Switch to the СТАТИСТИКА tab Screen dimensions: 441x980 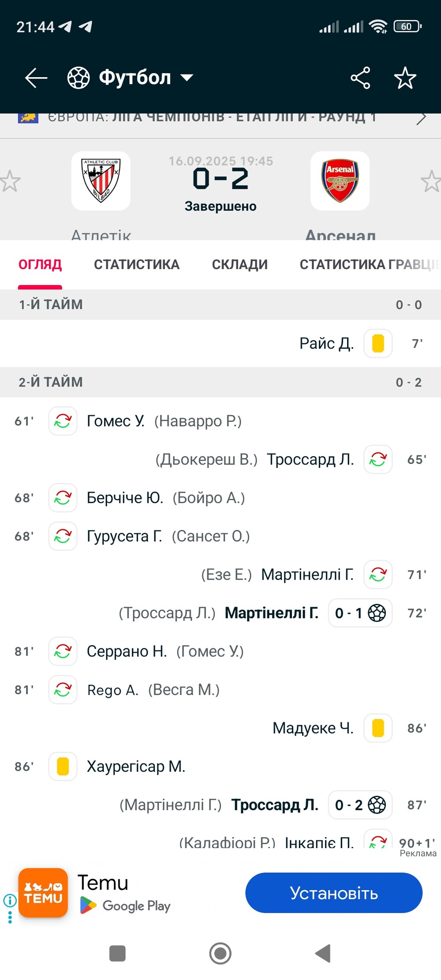tap(137, 265)
